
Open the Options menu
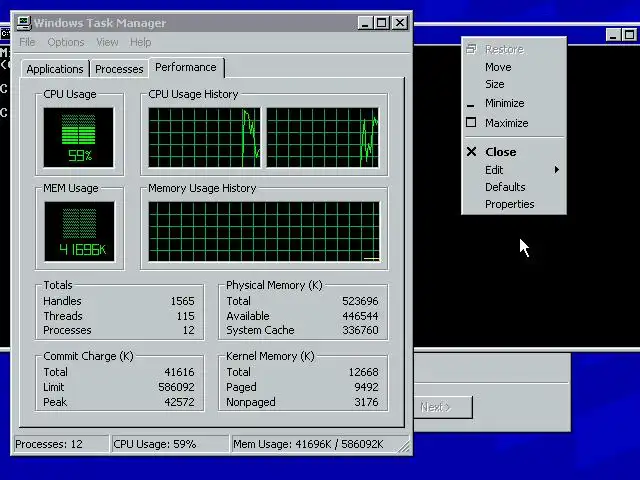point(66,42)
